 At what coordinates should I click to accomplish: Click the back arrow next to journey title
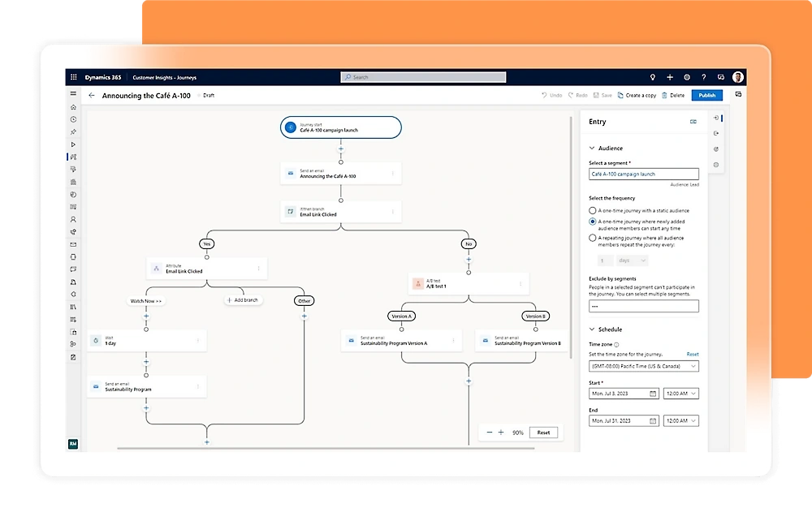[92, 95]
